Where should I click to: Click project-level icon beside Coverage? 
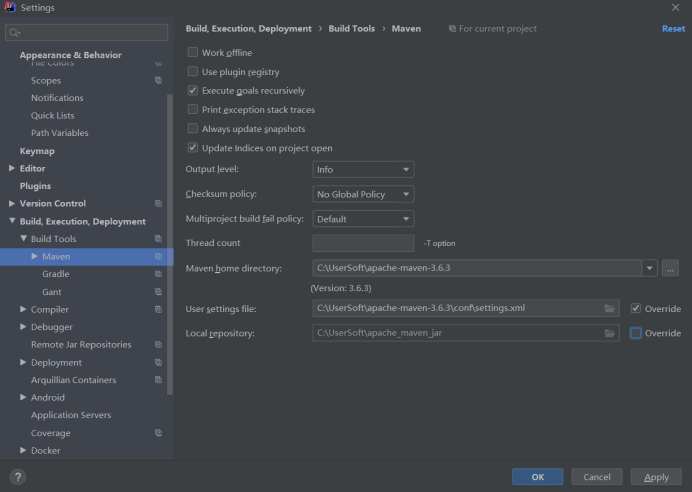point(158,432)
